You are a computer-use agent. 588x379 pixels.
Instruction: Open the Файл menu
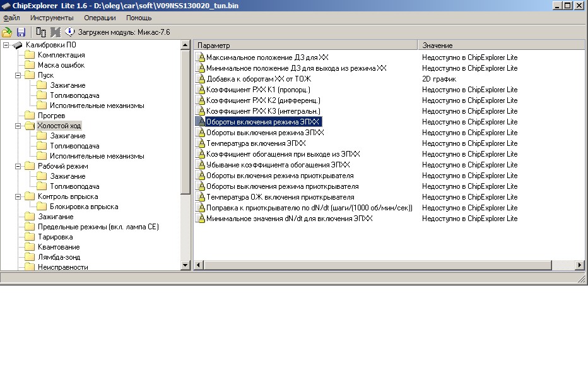click(11, 18)
